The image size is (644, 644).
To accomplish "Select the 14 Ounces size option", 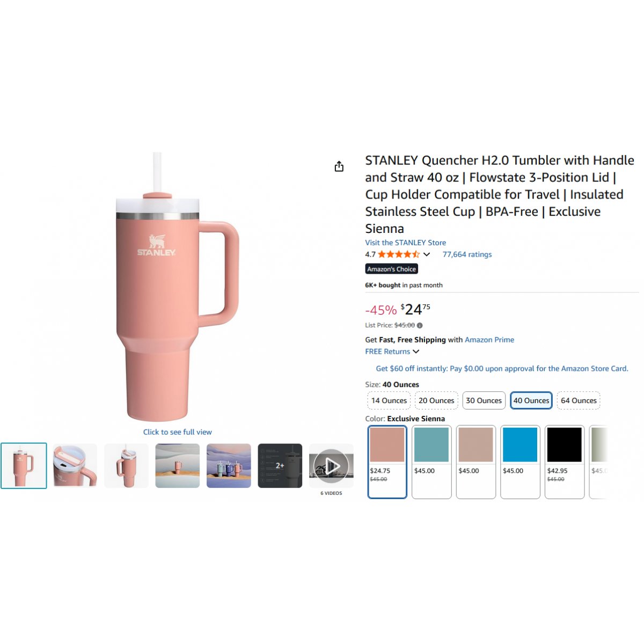I will [x=389, y=400].
